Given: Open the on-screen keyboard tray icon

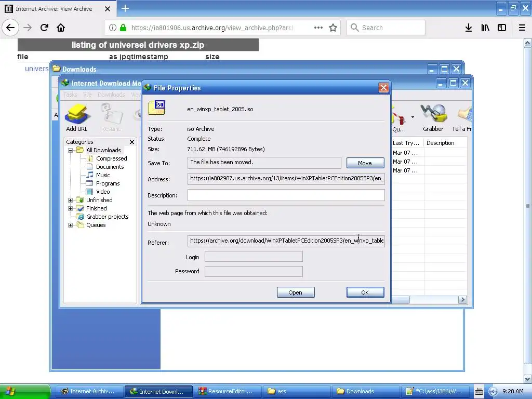Looking at the screenshot, I should (x=478, y=392).
